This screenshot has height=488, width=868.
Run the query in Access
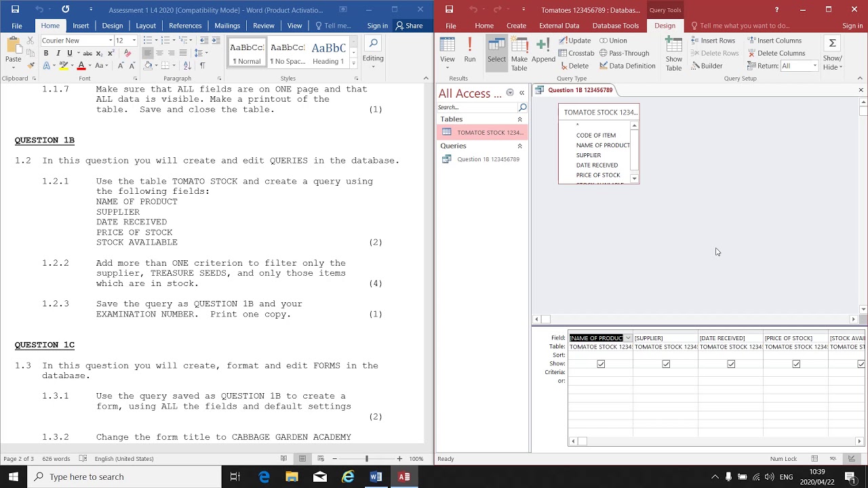click(470, 51)
